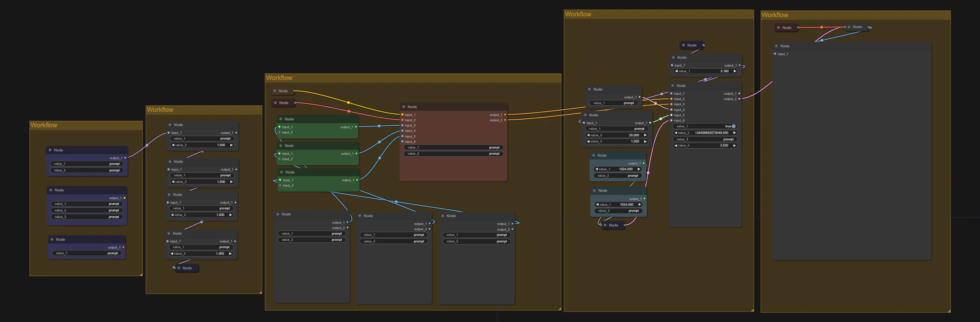
Task: Click output_1 port of the 3.160 node
Action: click(739, 65)
